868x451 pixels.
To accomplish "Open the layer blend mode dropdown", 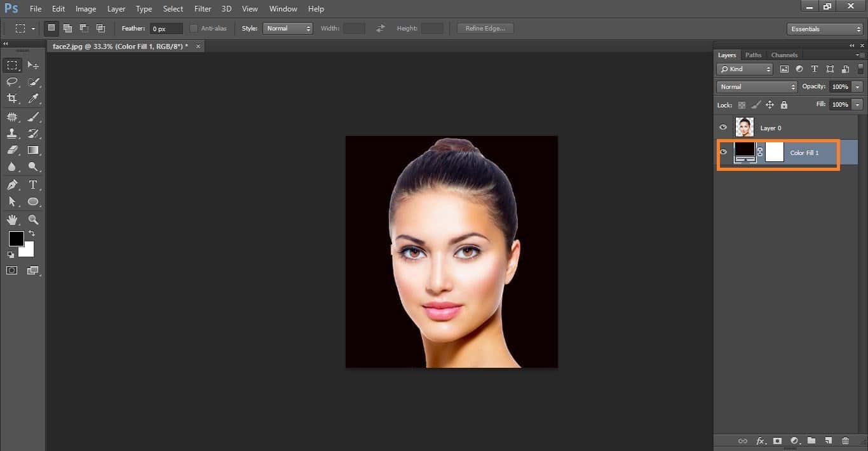I will pyautogui.click(x=756, y=87).
